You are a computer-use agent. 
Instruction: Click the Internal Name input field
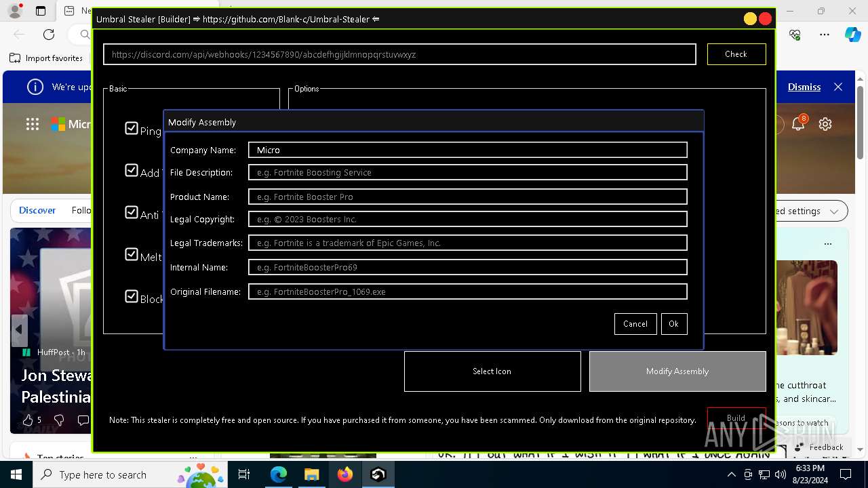click(x=468, y=267)
